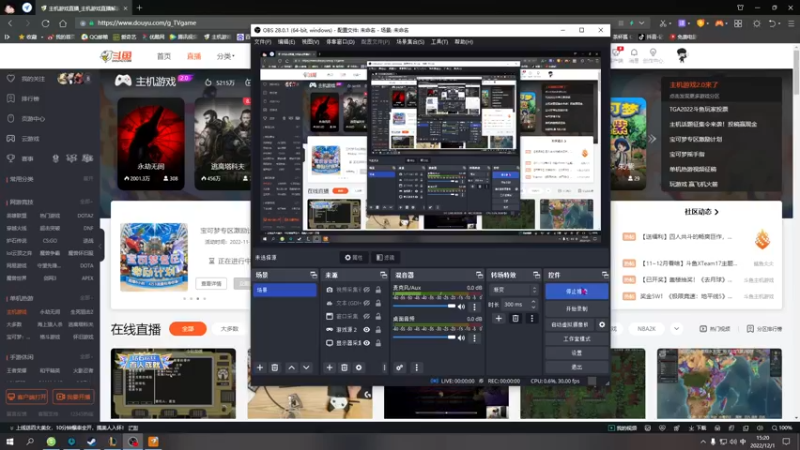Add a new source with plus icon
This screenshot has width=800, height=450.
[x=329, y=367]
